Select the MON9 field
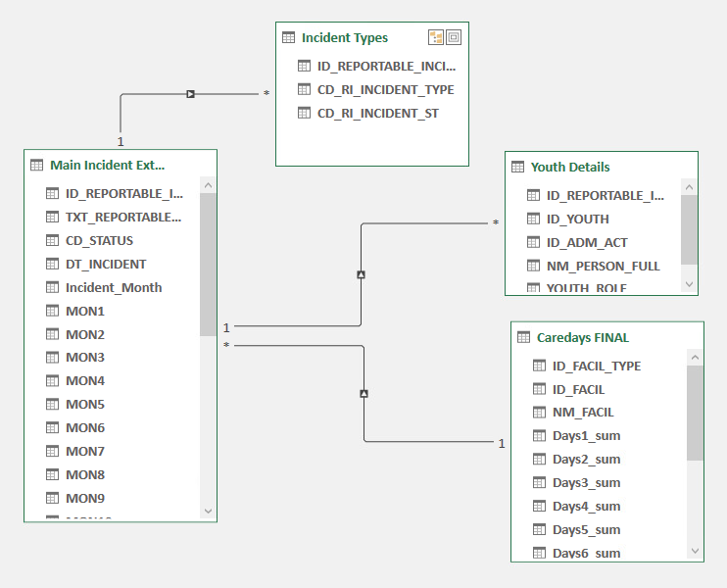 point(85,498)
